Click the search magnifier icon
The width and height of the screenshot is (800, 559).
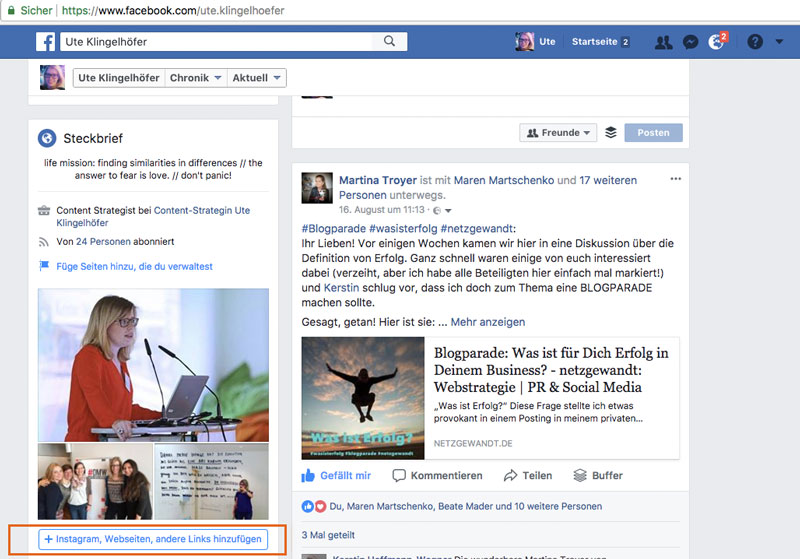[x=389, y=41]
